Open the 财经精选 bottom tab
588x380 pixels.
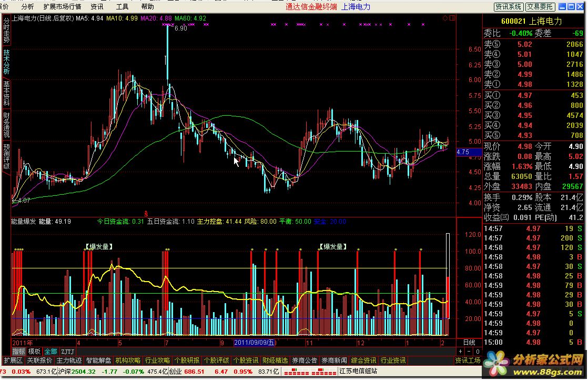pyautogui.click(x=275, y=361)
